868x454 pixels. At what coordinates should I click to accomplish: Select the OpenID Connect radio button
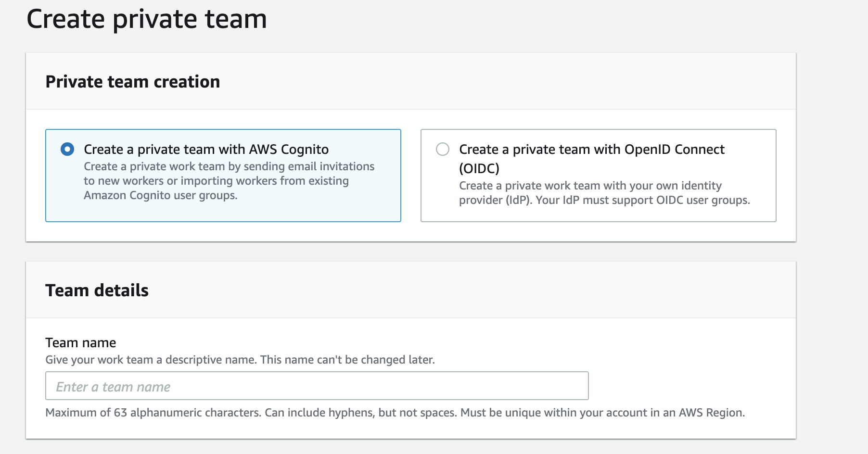tap(443, 149)
